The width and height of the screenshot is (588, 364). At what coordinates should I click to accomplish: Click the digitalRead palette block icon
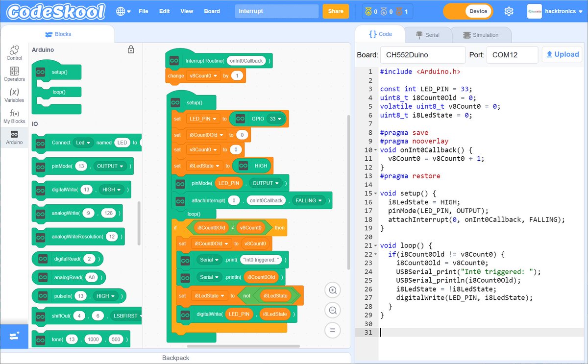(x=43, y=259)
